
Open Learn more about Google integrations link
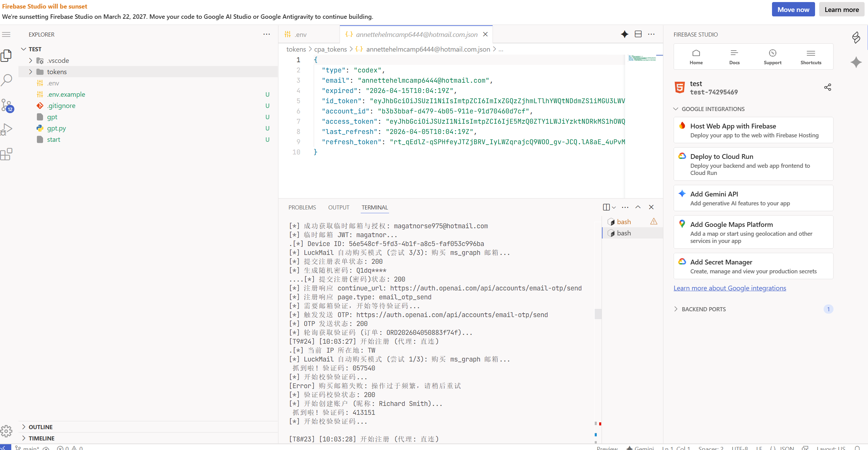click(730, 288)
